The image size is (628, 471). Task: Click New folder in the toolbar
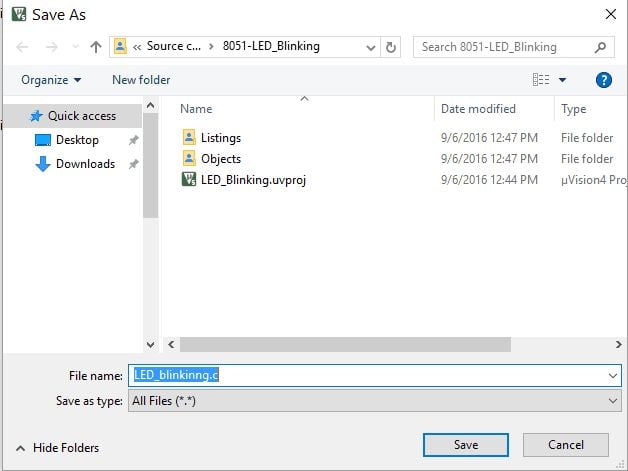tap(141, 80)
